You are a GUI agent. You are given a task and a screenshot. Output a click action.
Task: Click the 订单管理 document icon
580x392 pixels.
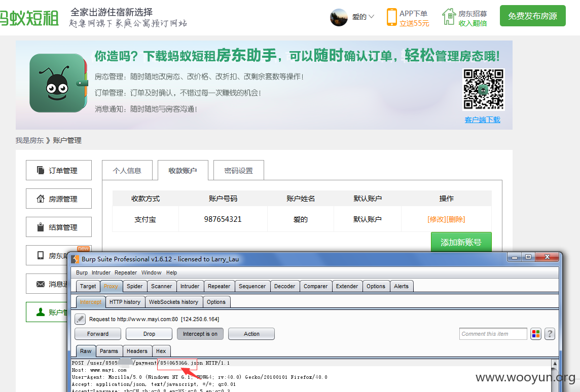tap(41, 170)
